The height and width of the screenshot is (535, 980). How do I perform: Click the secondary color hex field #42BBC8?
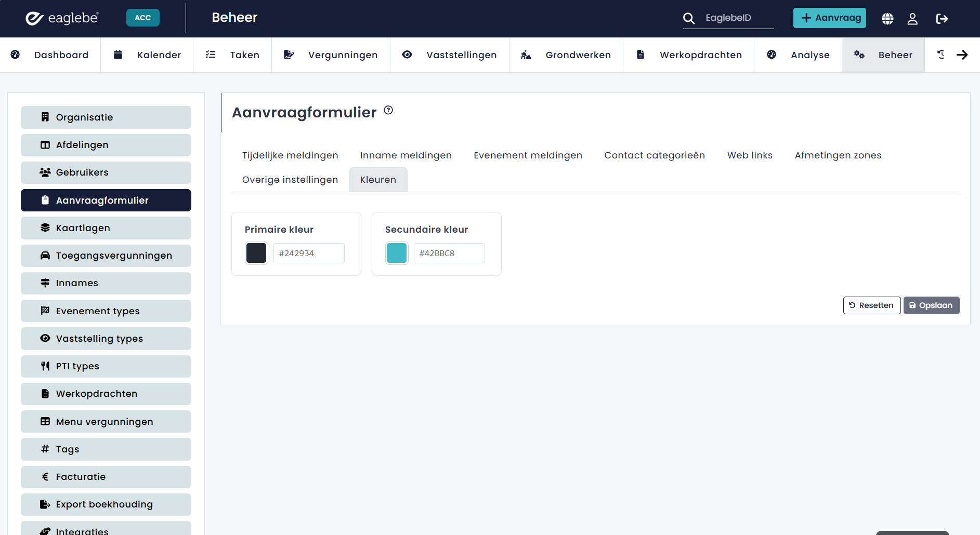click(449, 253)
